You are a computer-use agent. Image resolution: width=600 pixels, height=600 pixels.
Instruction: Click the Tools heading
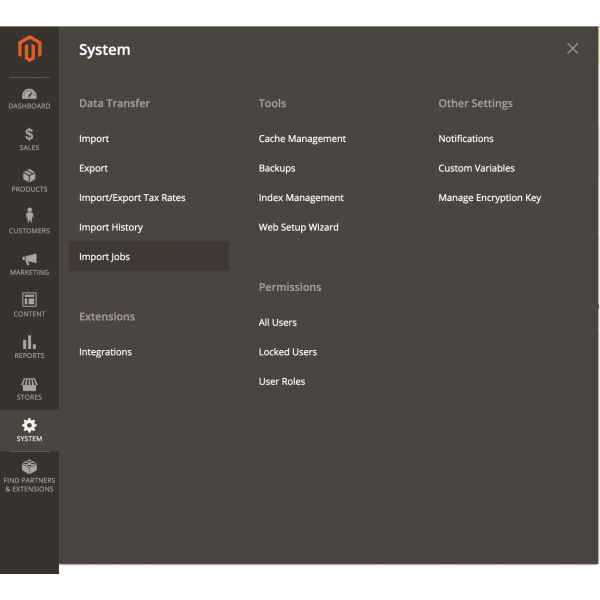272,103
